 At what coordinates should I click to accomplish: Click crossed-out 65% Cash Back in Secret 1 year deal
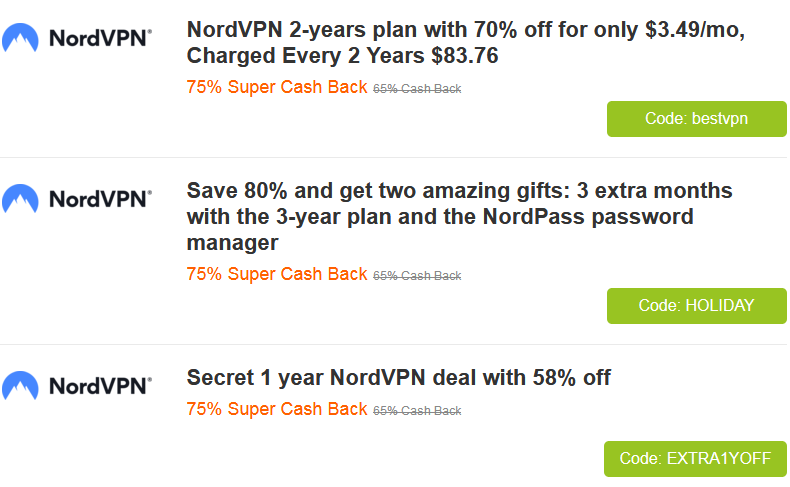pos(417,411)
